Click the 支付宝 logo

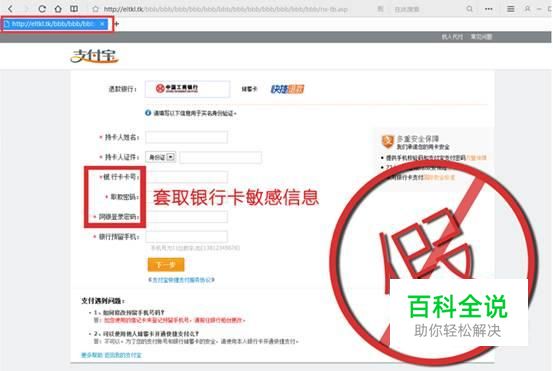pos(95,56)
